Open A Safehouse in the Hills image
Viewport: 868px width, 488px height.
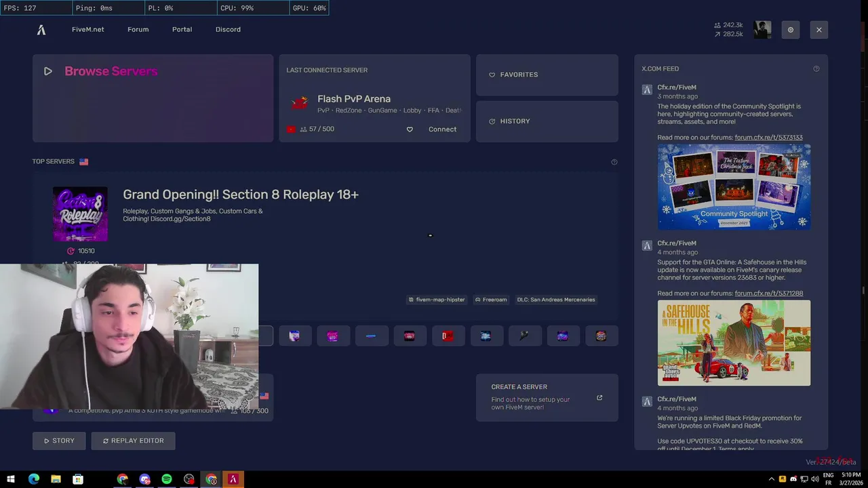(734, 343)
